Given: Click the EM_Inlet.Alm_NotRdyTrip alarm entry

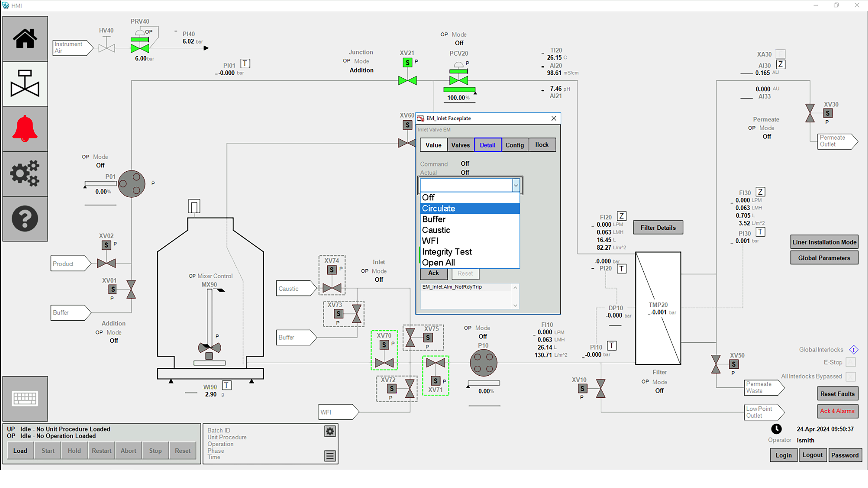Looking at the screenshot, I should click(x=452, y=287).
